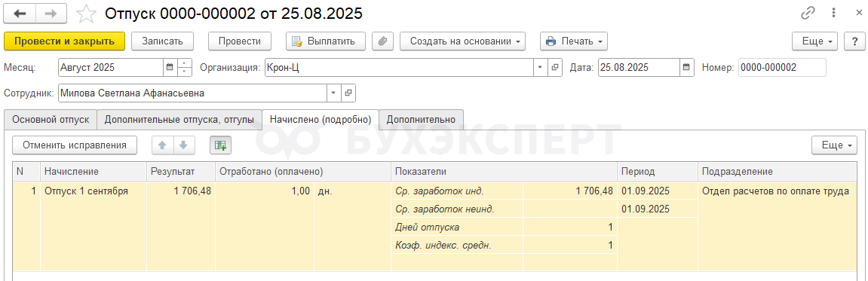The width and height of the screenshot is (868, 281).
Task: Select the Начислено (подробно) tab
Action: click(x=321, y=120)
